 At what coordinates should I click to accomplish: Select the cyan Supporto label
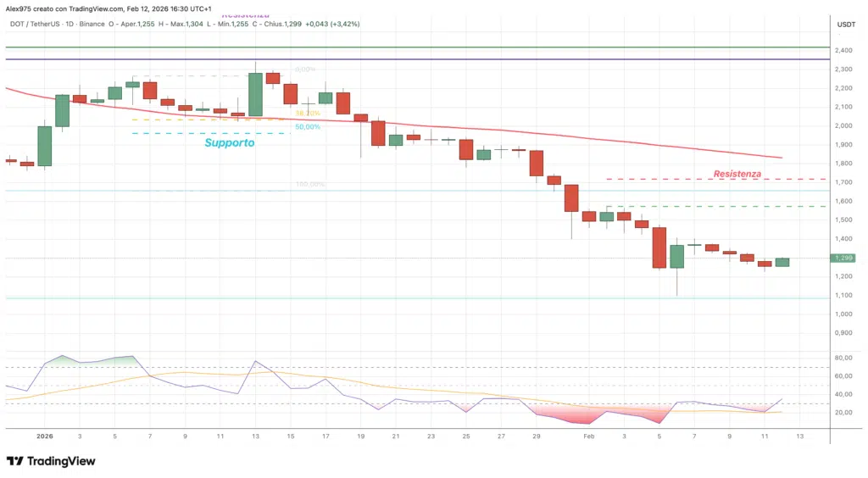[x=229, y=143]
